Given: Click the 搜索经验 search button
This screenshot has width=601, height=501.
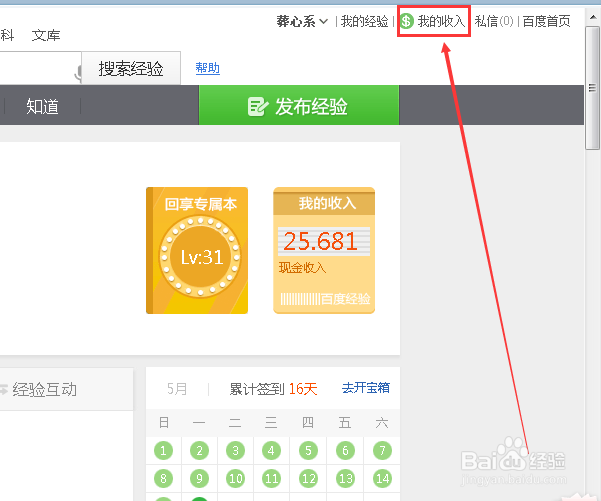Looking at the screenshot, I should point(131,68).
